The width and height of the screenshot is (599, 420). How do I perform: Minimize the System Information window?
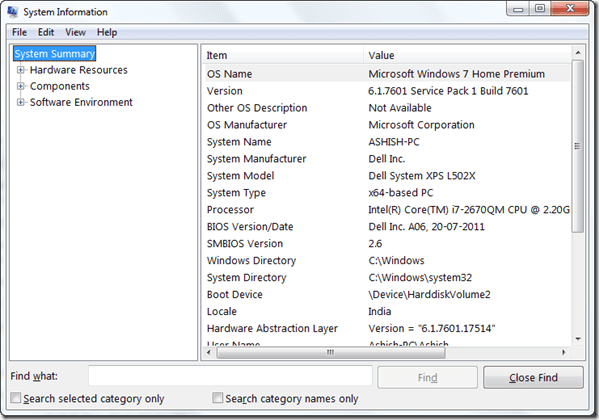point(518,9)
